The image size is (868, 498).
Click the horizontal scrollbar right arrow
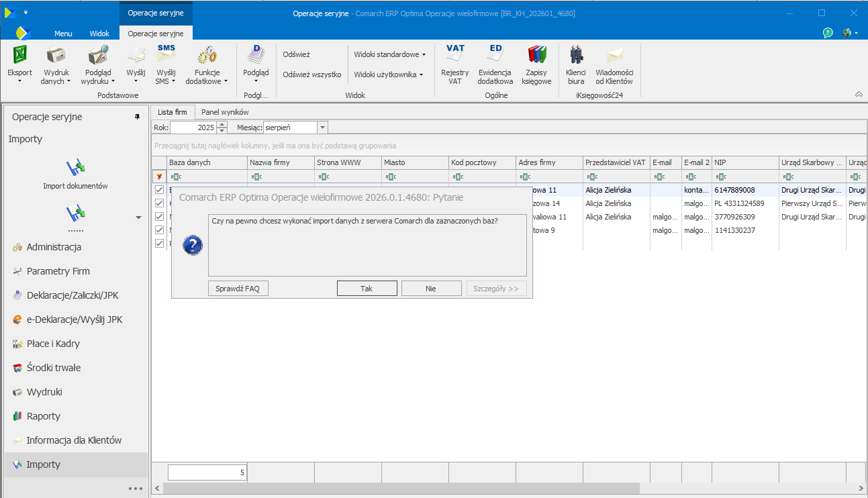click(x=862, y=488)
